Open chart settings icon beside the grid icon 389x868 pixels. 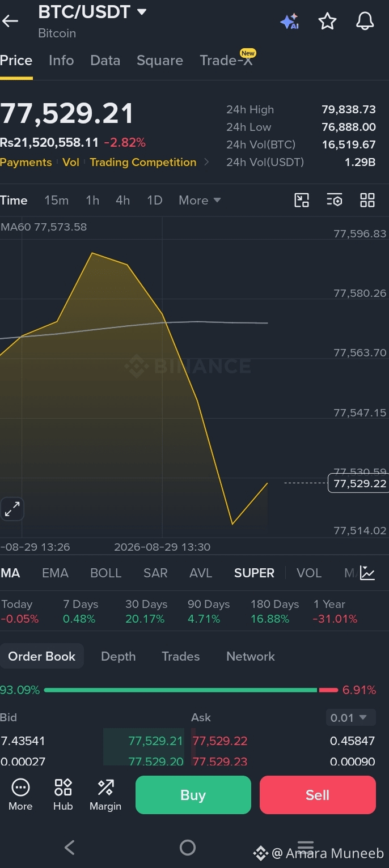(335, 200)
